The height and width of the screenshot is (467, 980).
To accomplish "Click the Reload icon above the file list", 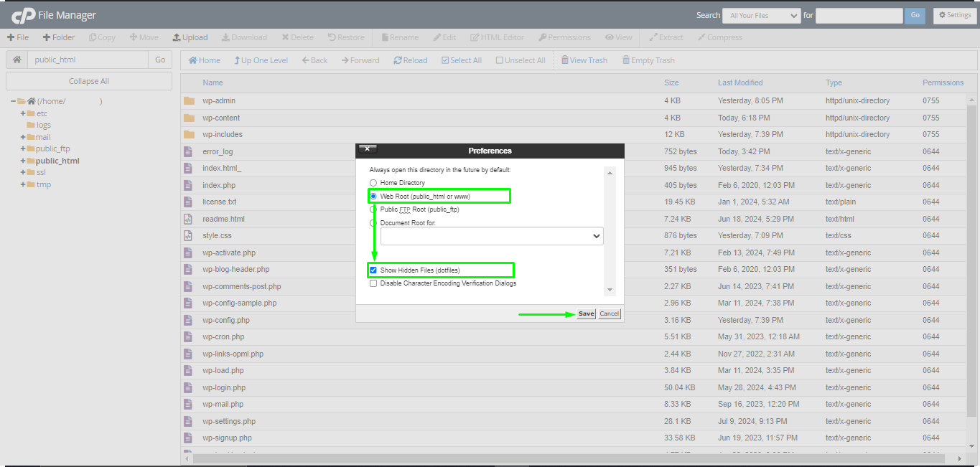I will click(x=410, y=60).
